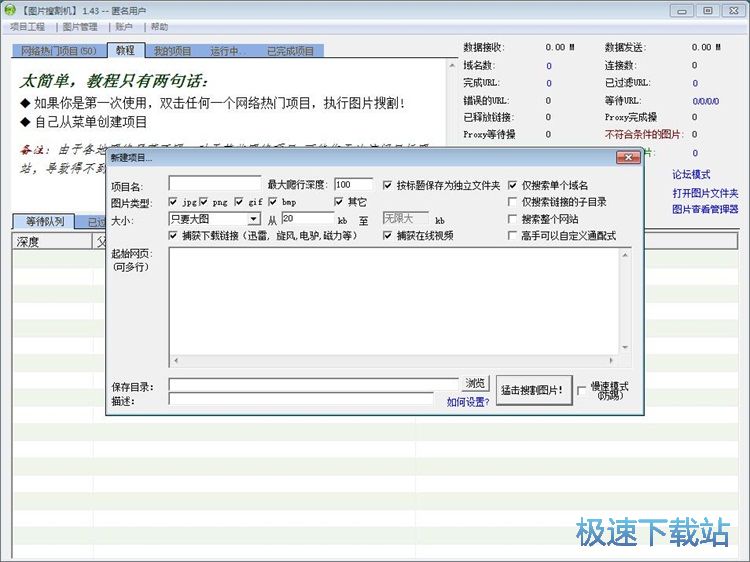Click the start page area scroll right arrow
This screenshot has width=750, height=562.
pos(611,361)
